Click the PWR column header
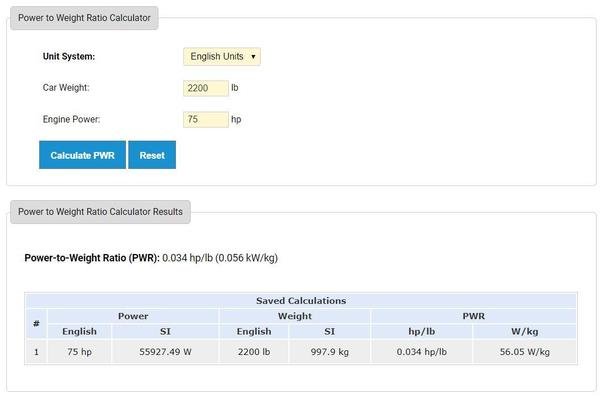This screenshot has width=600, height=398. 474,316
